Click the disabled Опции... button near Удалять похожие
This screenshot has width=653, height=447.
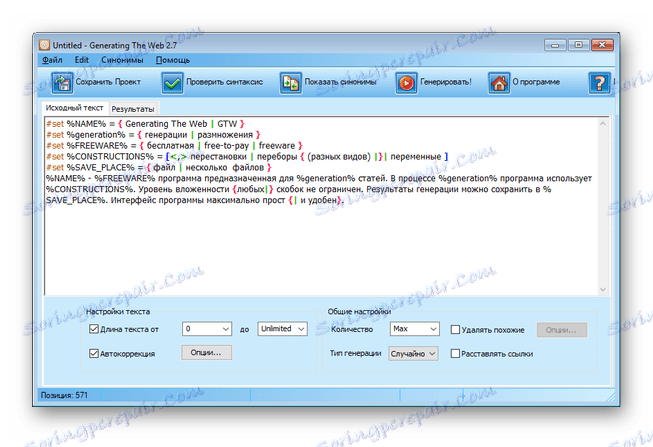click(x=561, y=330)
